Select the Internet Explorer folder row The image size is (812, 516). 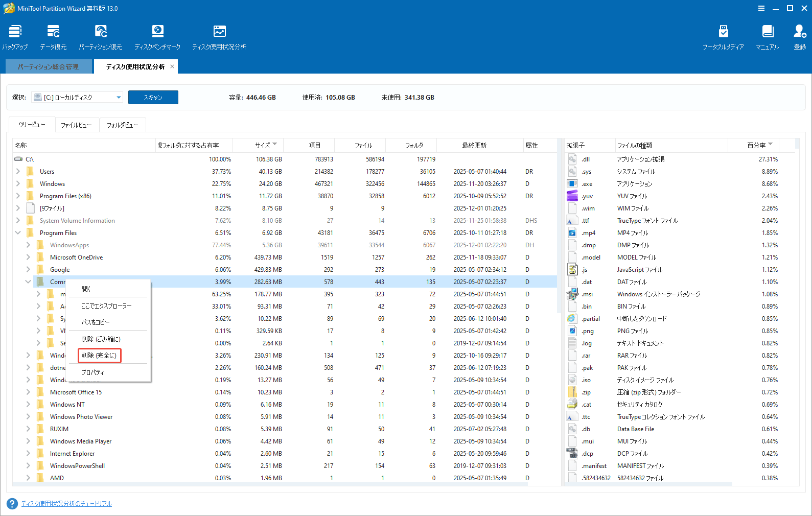[285, 453]
